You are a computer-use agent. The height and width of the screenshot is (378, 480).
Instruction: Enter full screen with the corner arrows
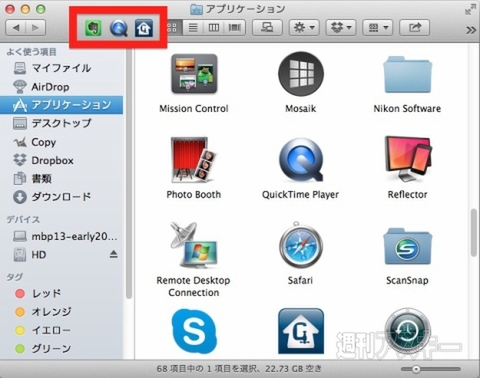click(x=470, y=9)
